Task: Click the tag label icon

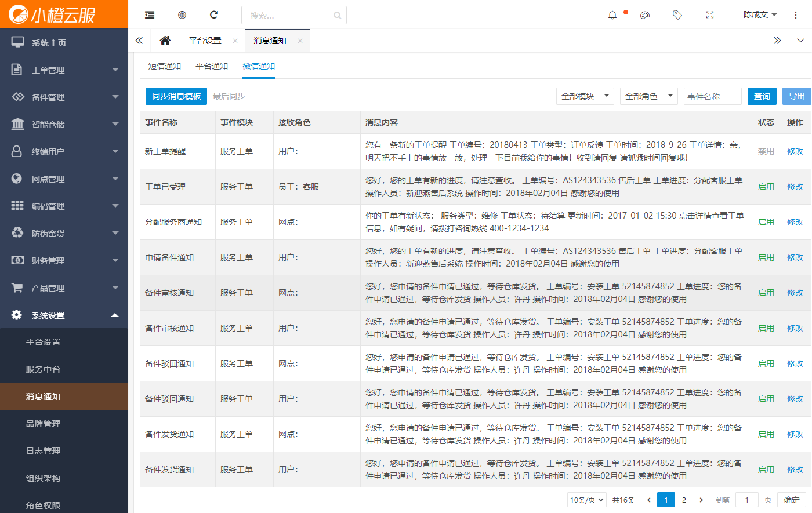Action: coord(677,15)
